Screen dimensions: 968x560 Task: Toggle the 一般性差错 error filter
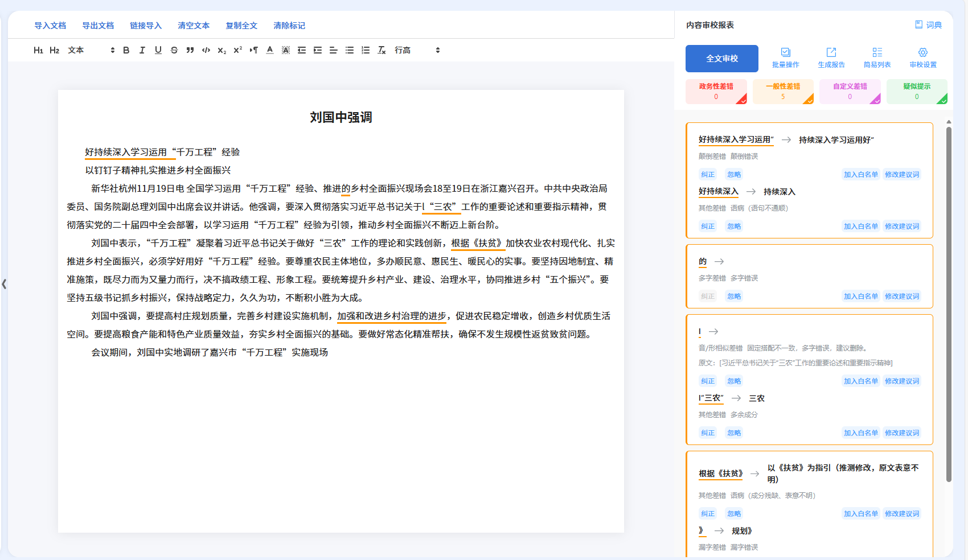[783, 91]
